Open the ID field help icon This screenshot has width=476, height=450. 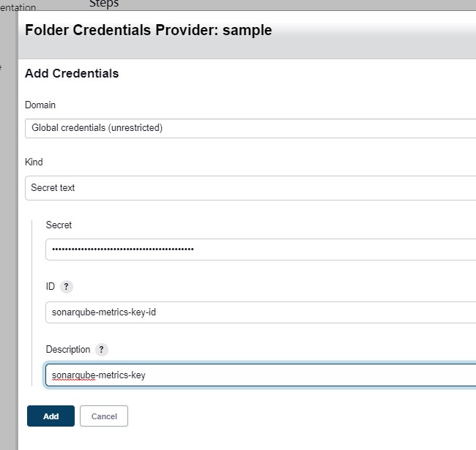[66, 287]
